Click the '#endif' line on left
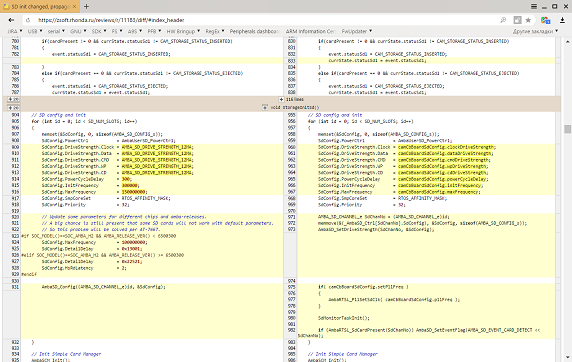 [x=29, y=274]
